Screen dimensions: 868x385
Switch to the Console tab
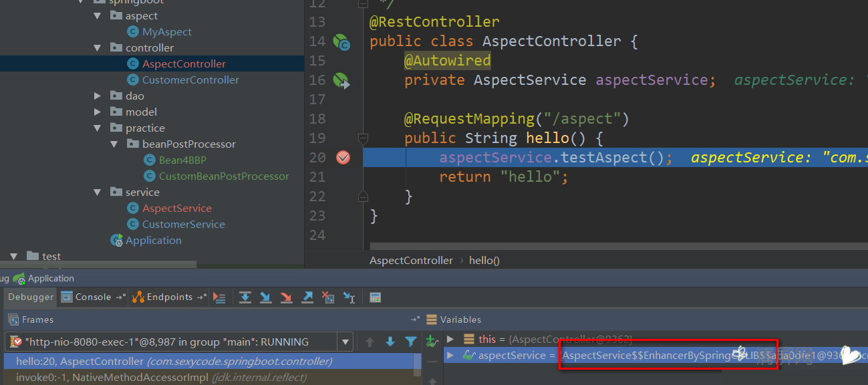pyautogui.click(x=93, y=297)
